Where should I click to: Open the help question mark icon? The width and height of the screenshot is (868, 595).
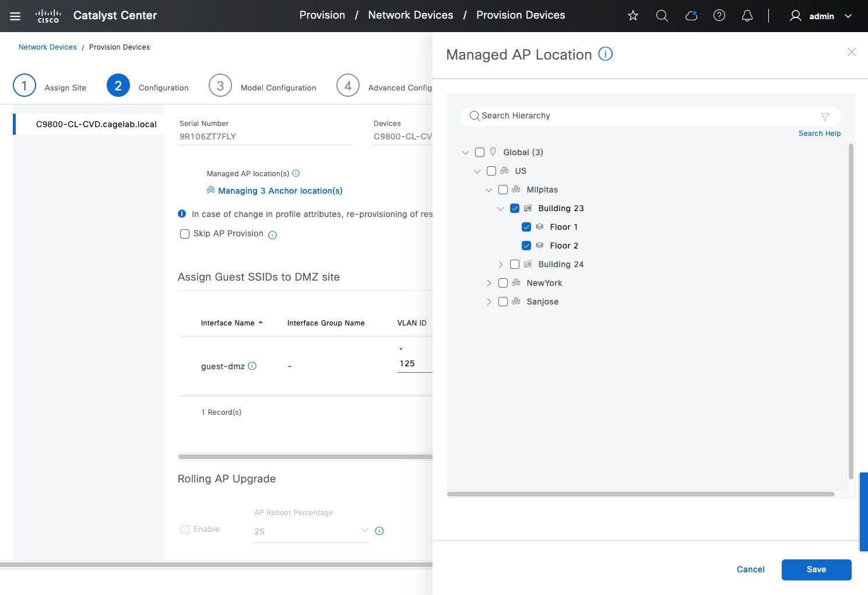click(719, 16)
